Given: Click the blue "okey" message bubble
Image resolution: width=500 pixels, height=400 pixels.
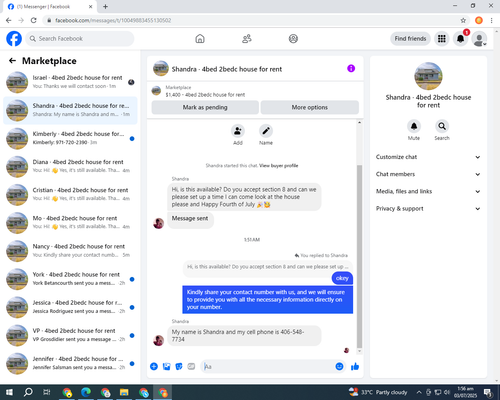Looking at the screenshot, I should (x=342, y=278).
